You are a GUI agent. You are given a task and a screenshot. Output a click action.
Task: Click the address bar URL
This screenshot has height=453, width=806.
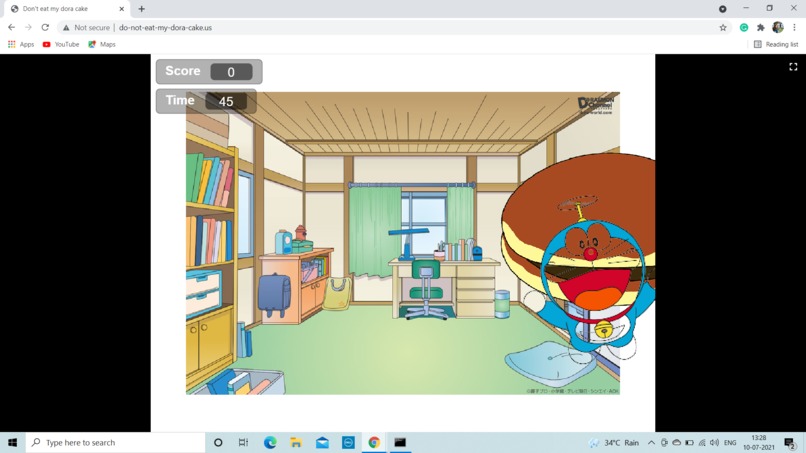click(x=165, y=28)
